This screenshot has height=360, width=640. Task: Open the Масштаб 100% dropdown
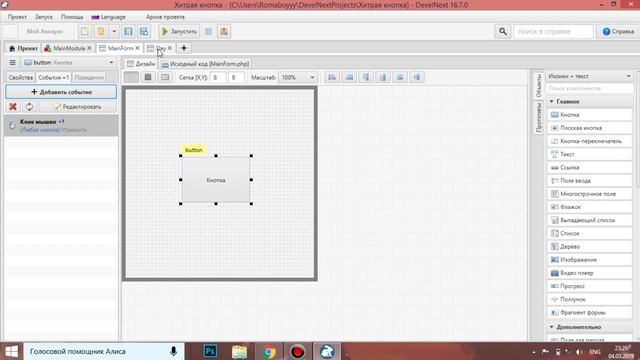(x=298, y=77)
